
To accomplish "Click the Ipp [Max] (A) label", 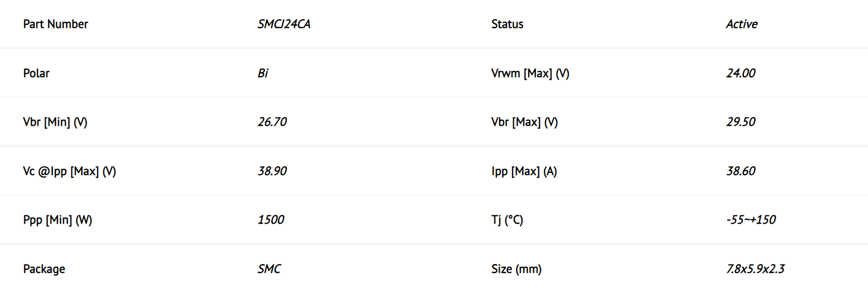I will (524, 171).
